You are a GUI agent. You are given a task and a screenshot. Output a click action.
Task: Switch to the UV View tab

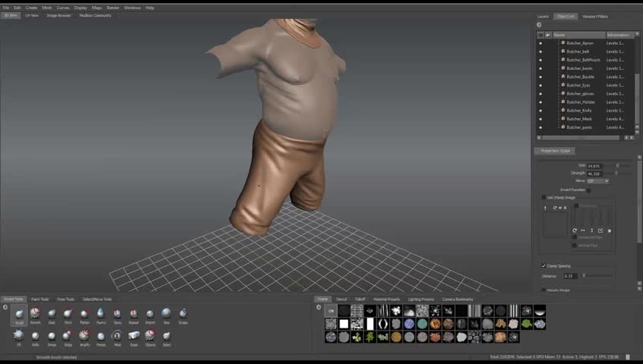(x=32, y=16)
